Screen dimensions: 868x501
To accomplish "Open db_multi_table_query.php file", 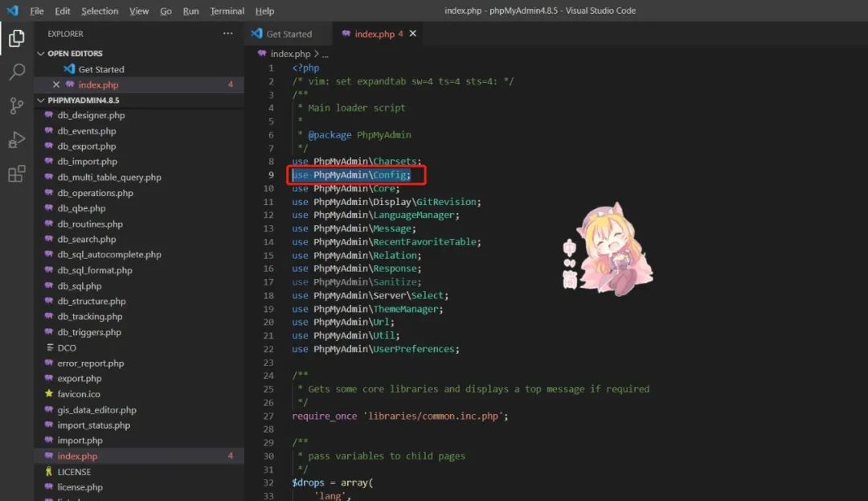I will 109,177.
